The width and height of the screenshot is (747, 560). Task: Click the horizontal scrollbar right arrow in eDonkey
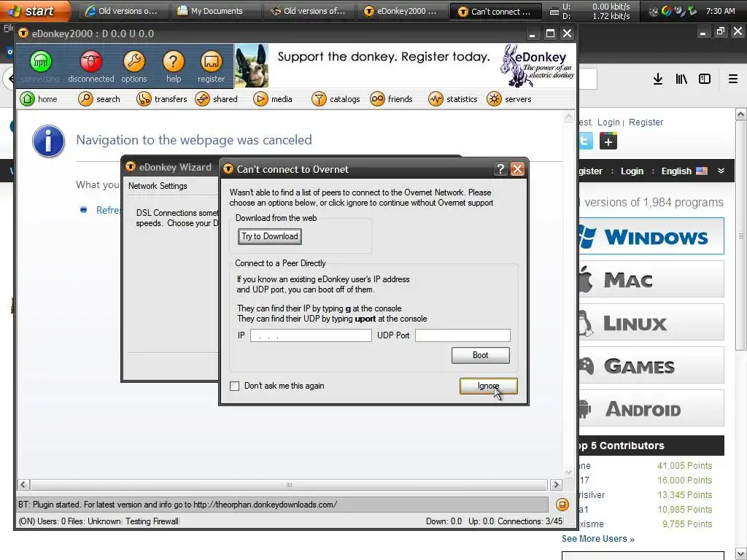556,485
